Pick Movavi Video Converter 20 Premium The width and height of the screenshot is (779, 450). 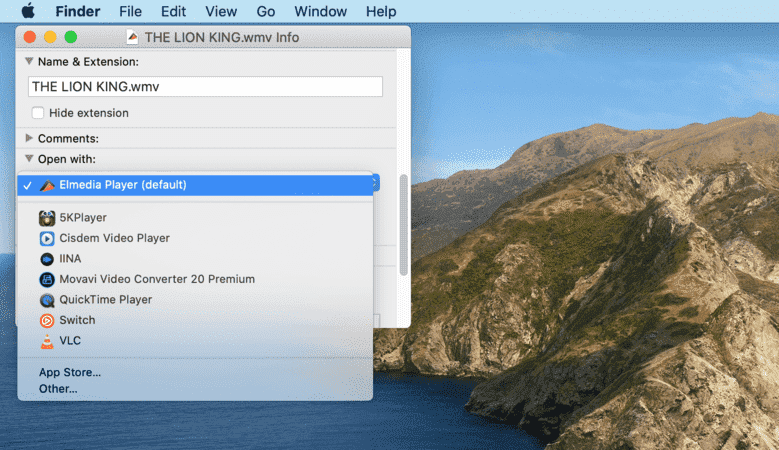point(195,279)
